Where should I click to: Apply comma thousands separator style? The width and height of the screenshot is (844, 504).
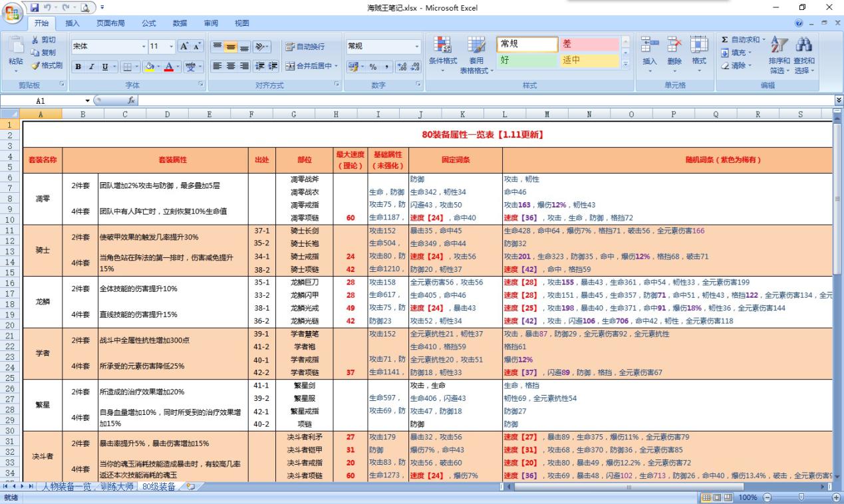[386, 66]
